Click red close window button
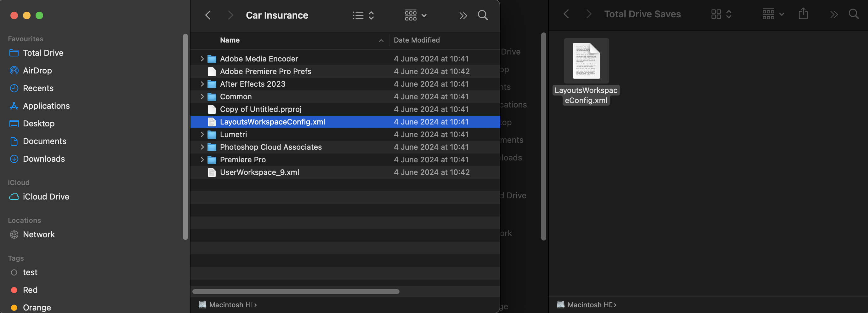 (x=14, y=15)
